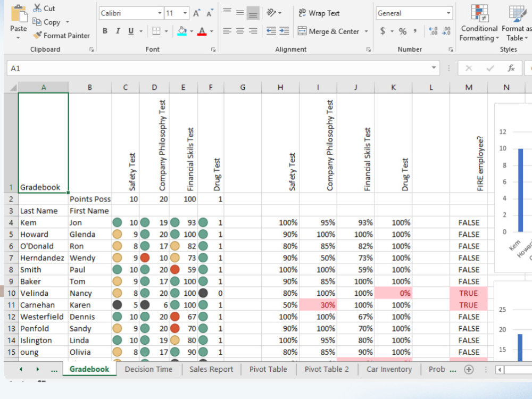The height and width of the screenshot is (399, 532).
Task: Align text to the right
Action: click(x=253, y=31)
